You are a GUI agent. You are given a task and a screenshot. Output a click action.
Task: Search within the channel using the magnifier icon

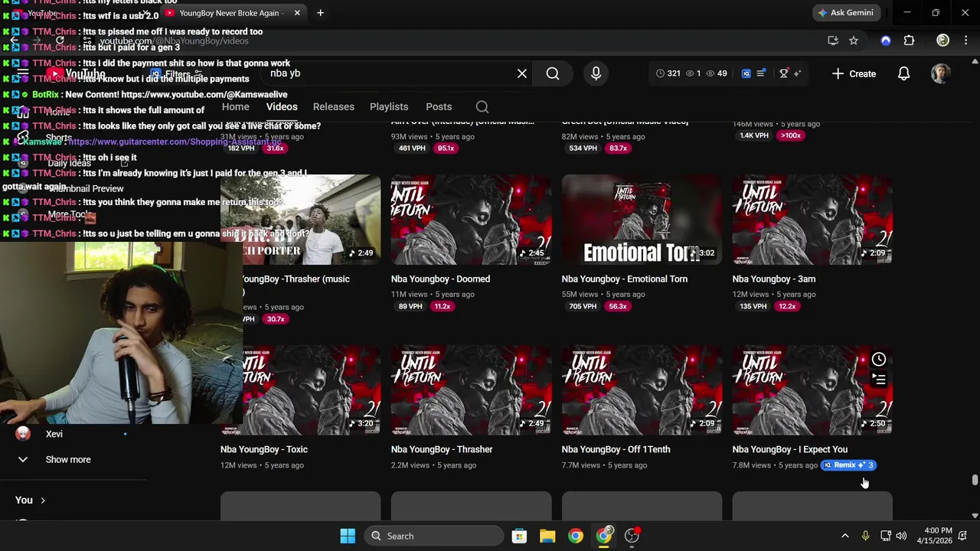click(482, 107)
